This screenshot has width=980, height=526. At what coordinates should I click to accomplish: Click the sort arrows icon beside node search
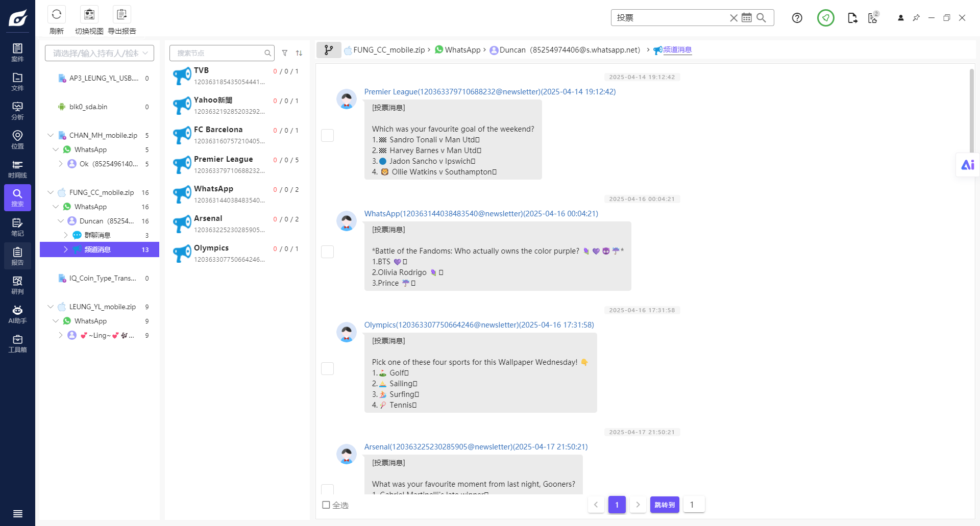click(299, 53)
